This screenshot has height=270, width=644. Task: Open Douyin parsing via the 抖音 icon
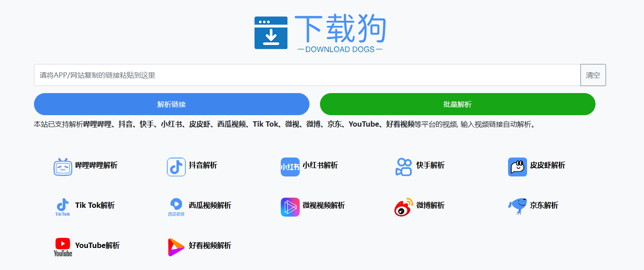[176, 166]
